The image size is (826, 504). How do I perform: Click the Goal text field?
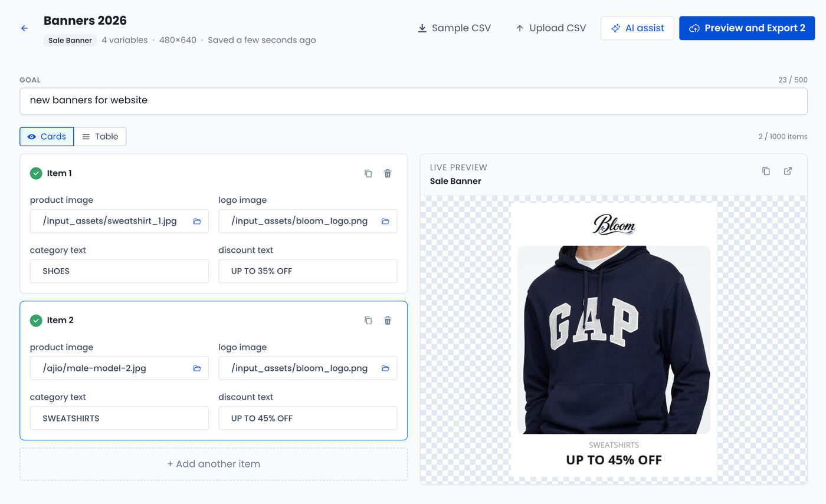pyautogui.click(x=413, y=101)
